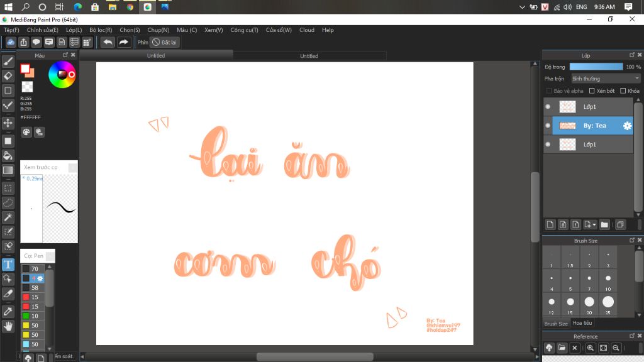This screenshot has height=362, width=644.
Task: Create a new layer with page icon
Action: pos(550,224)
